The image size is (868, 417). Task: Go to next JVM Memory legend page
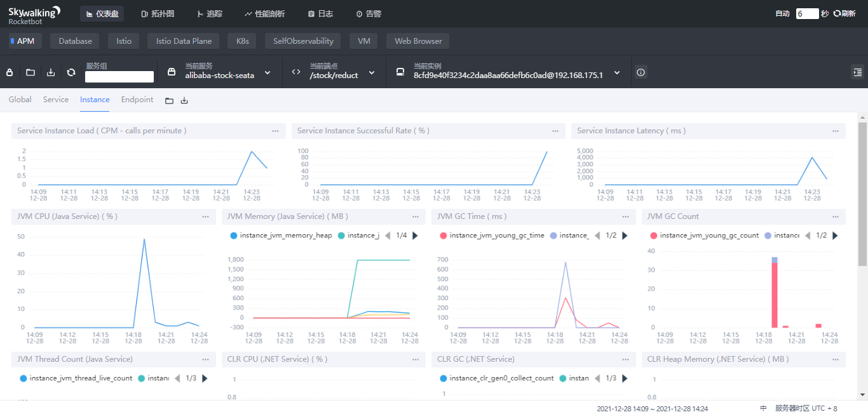tap(415, 235)
